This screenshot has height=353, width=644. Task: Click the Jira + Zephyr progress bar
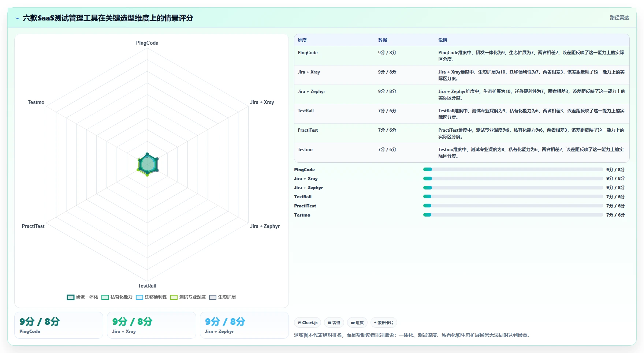click(513, 188)
